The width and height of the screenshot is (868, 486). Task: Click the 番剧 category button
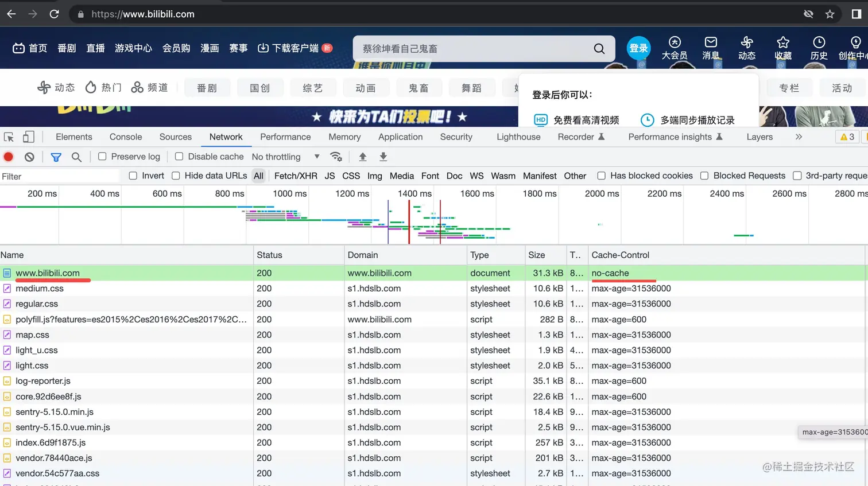207,88
